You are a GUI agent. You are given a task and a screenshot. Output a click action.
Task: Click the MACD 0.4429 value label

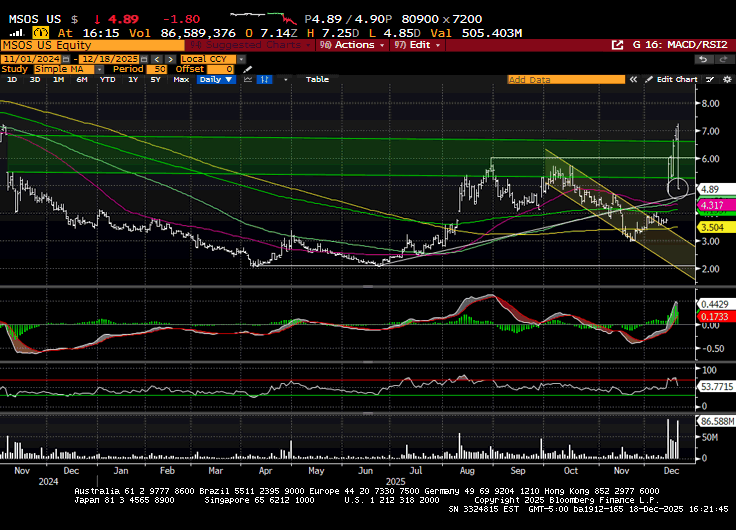716,304
